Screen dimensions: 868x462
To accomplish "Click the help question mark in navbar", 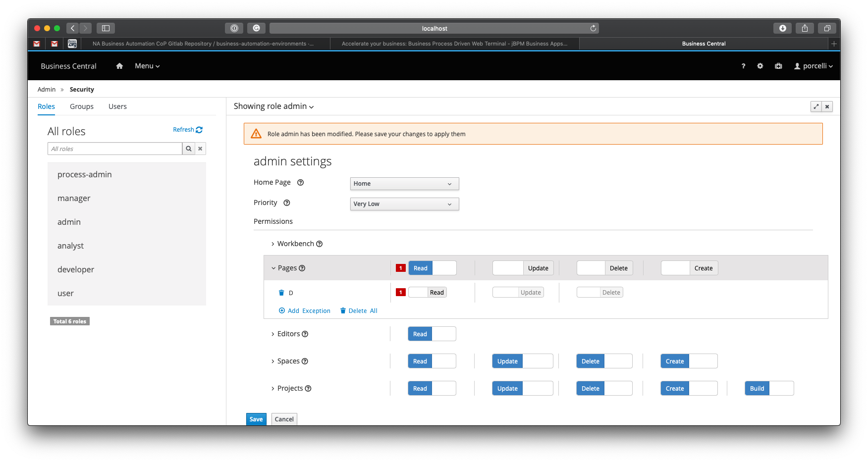I will (743, 66).
